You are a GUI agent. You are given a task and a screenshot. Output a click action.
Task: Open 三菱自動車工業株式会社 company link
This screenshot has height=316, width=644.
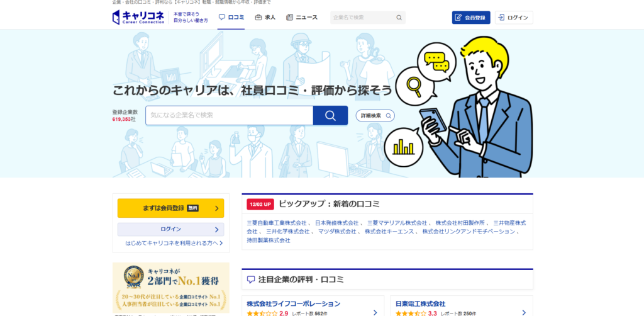click(x=277, y=223)
